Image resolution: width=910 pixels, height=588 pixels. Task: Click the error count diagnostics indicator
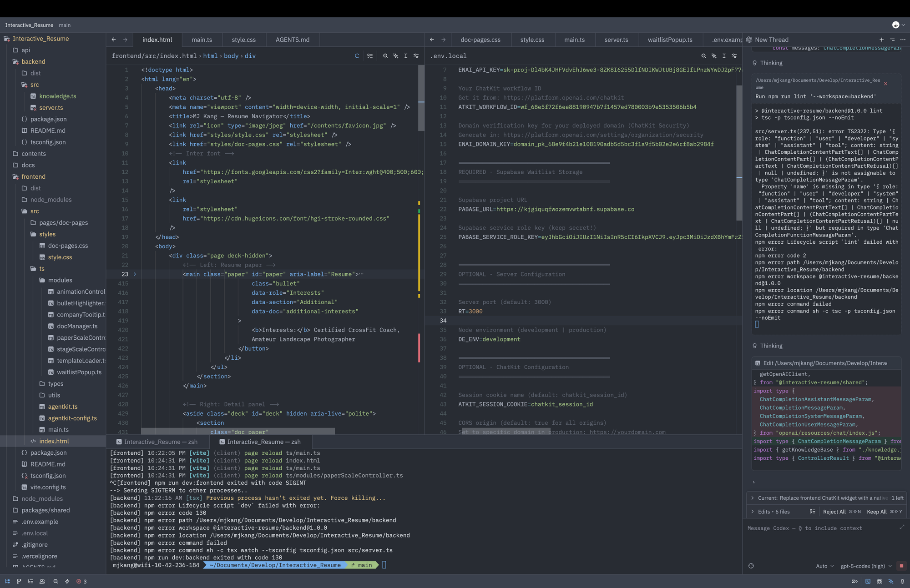(x=81, y=581)
